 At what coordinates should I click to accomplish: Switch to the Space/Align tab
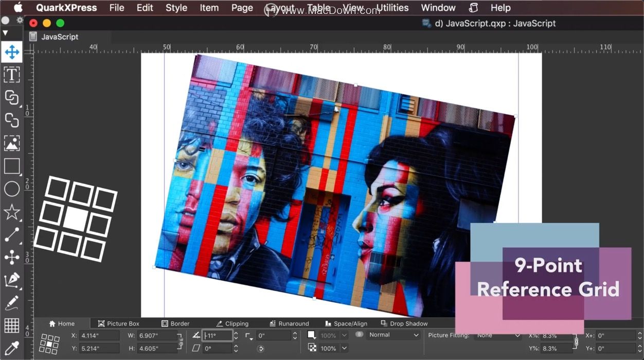coord(346,323)
